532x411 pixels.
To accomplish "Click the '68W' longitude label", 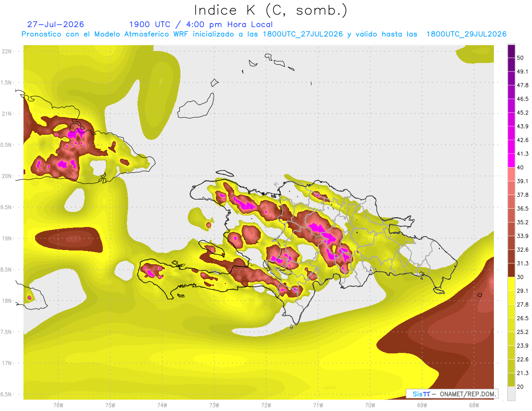I will pos(474,405).
